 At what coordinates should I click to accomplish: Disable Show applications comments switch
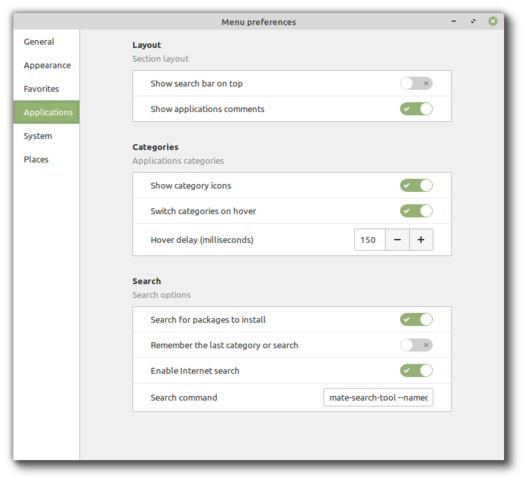(416, 109)
